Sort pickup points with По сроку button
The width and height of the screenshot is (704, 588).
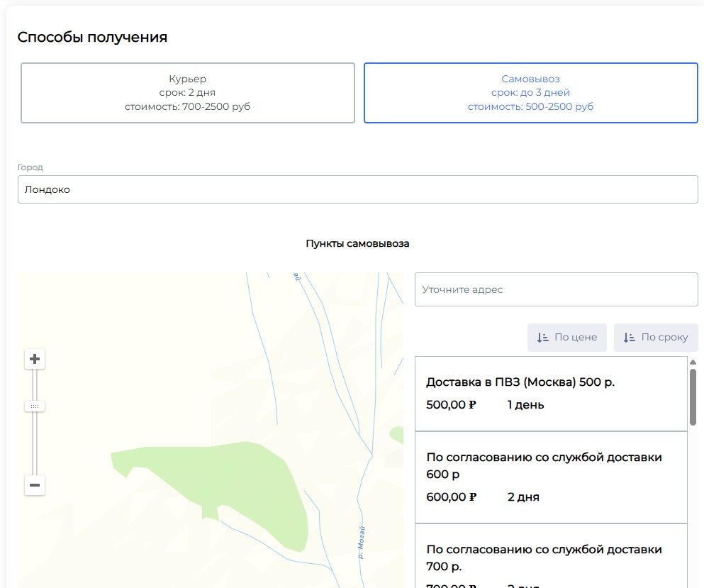tap(656, 338)
